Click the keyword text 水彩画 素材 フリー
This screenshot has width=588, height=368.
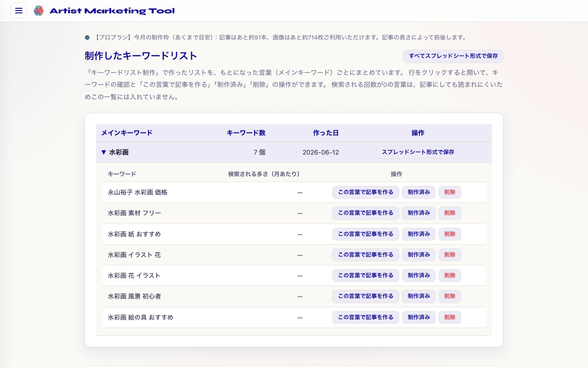135,213
